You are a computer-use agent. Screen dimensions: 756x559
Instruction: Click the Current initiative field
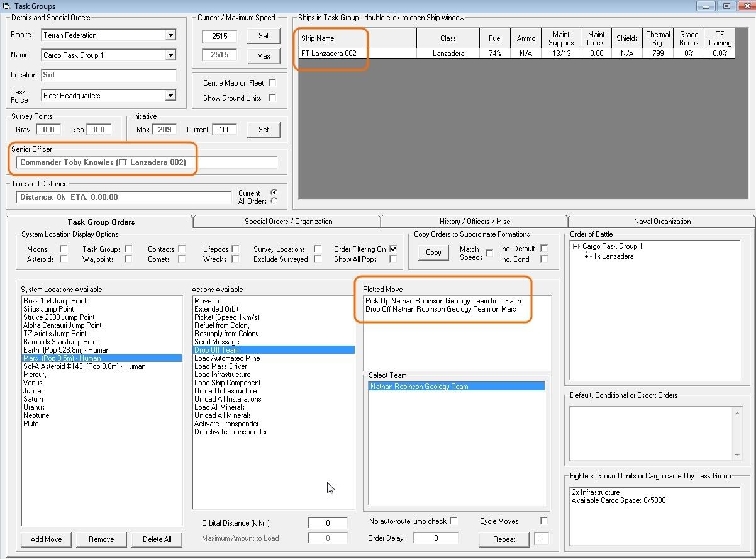pos(225,130)
